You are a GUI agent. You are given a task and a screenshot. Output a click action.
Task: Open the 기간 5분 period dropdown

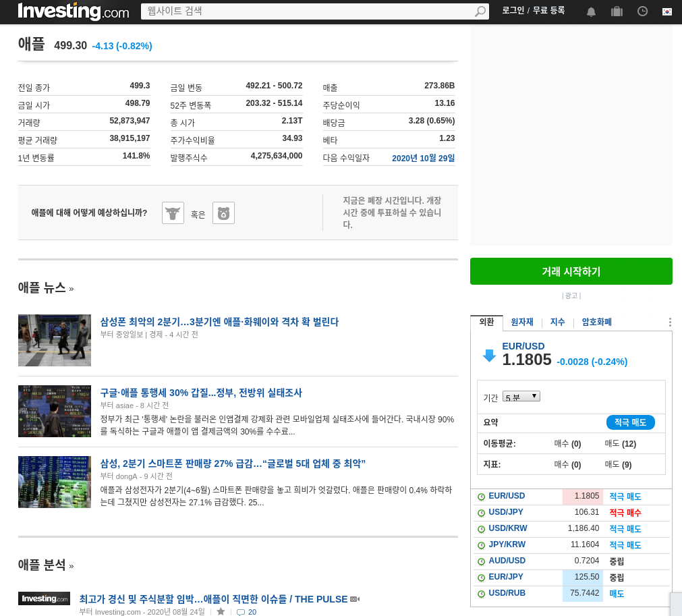[521, 396]
